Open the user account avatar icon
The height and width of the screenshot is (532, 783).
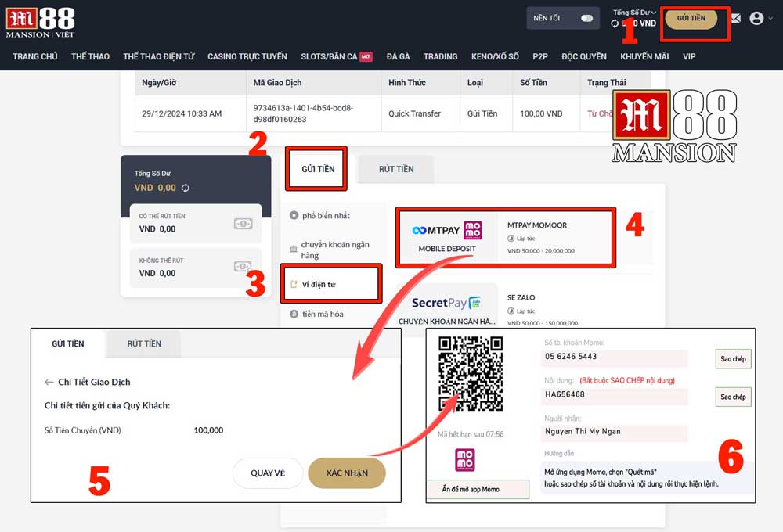756,19
